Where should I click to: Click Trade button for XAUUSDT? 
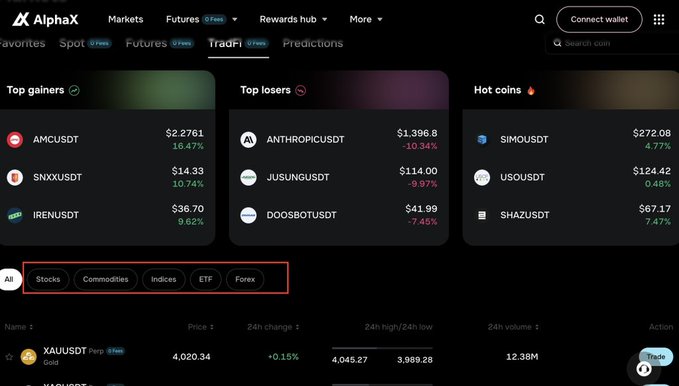(656, 357)
